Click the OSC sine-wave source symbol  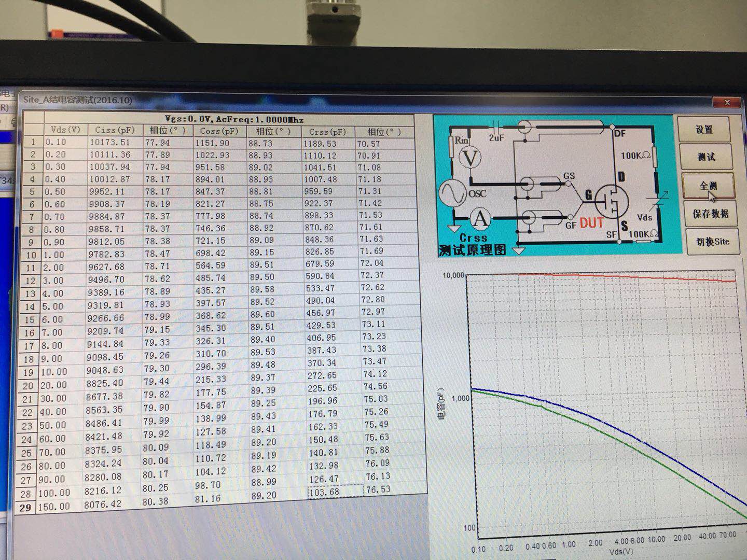click(x=452, y=193)
